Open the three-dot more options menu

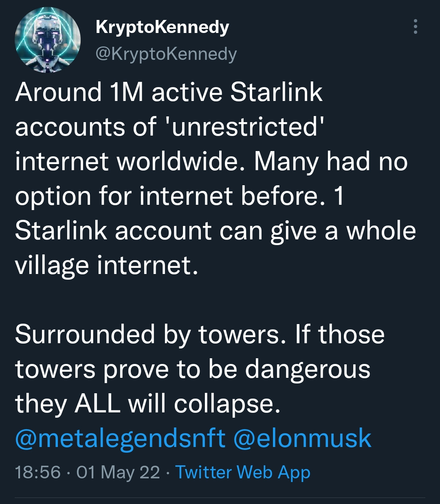point(415,26)
